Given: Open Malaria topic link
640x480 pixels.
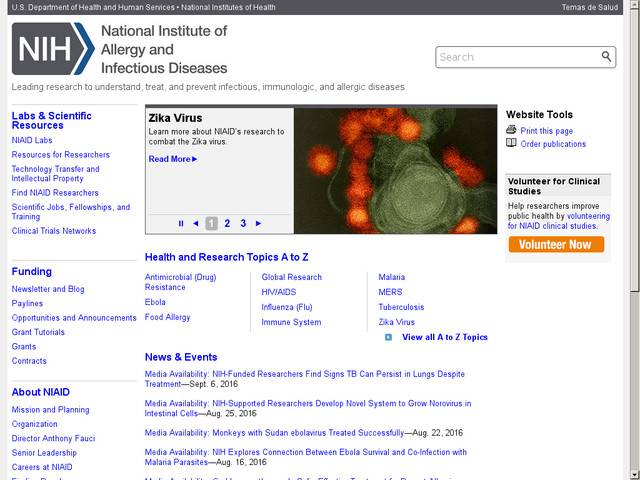Looking at the screenshot, I should tap(391, 277).
